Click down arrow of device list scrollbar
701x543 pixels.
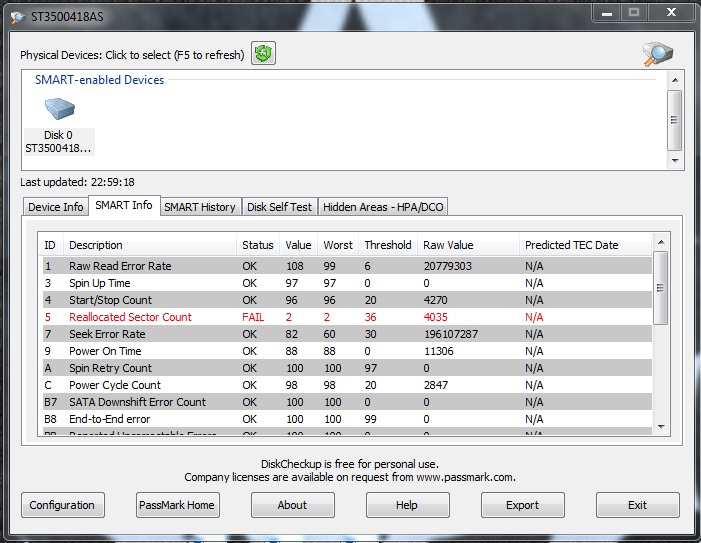coord(675,160)
